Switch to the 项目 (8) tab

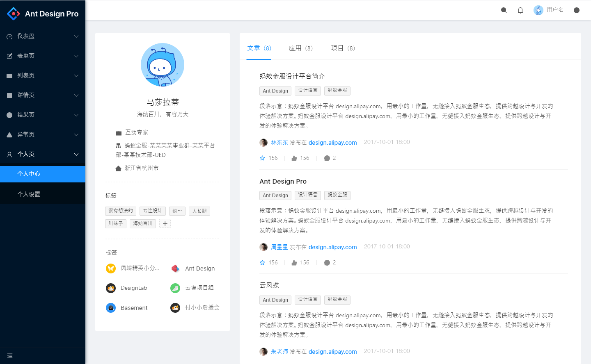(343, 48)
